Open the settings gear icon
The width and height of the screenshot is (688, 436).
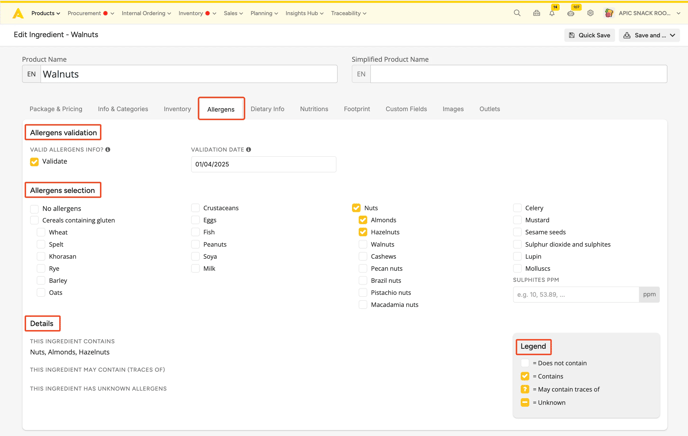[590, 14]
